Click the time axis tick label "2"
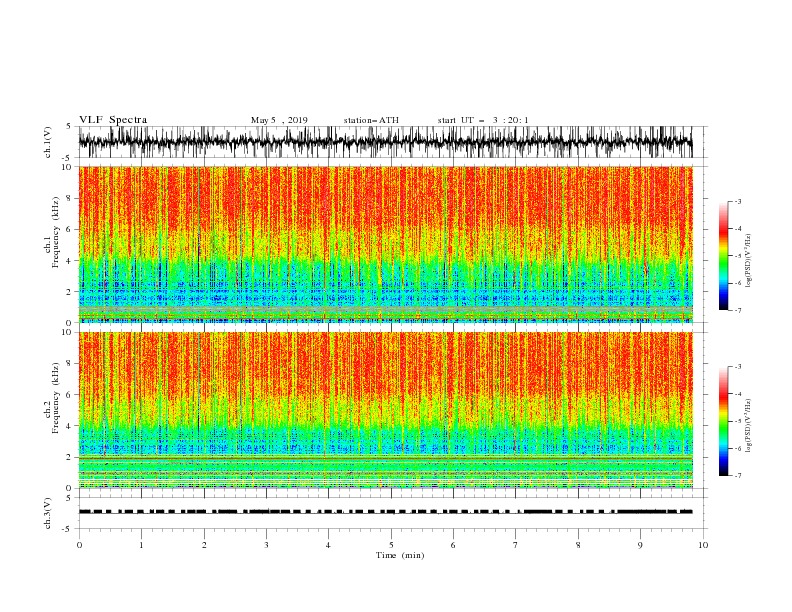 204,545
